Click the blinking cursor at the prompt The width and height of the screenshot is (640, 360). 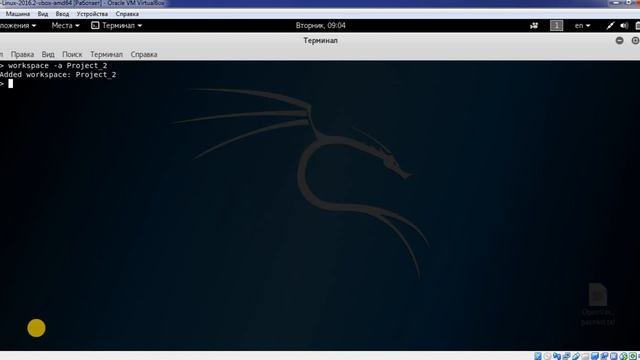point(11,84)
